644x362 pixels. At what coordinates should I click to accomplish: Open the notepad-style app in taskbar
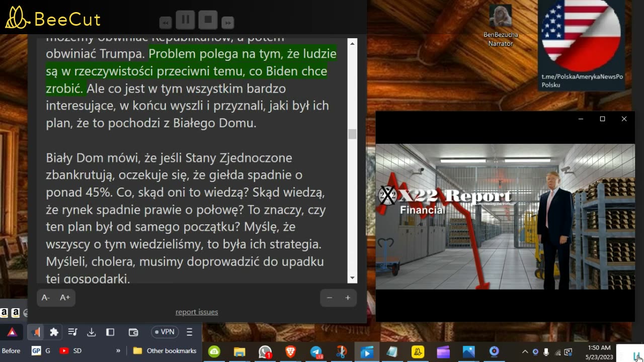[x=392, y=352]
